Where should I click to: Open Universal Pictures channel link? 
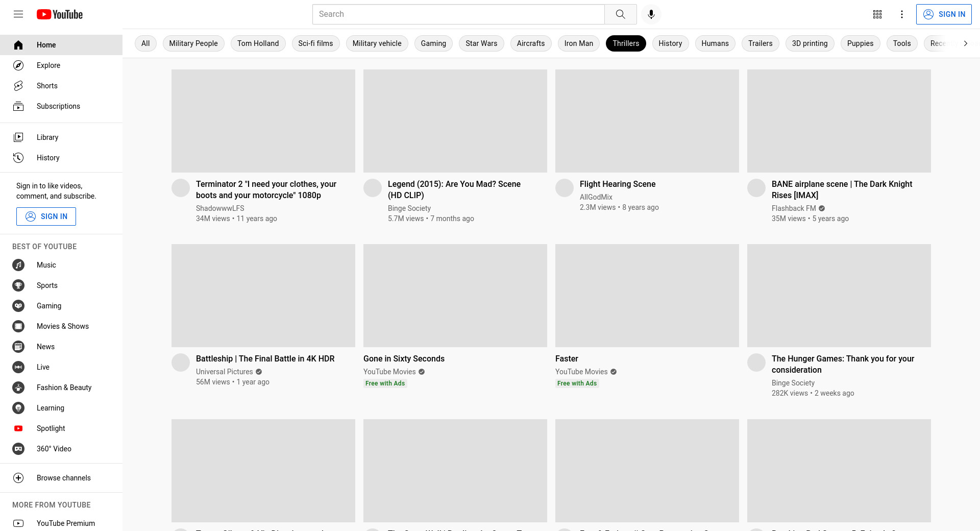[225, 372]
